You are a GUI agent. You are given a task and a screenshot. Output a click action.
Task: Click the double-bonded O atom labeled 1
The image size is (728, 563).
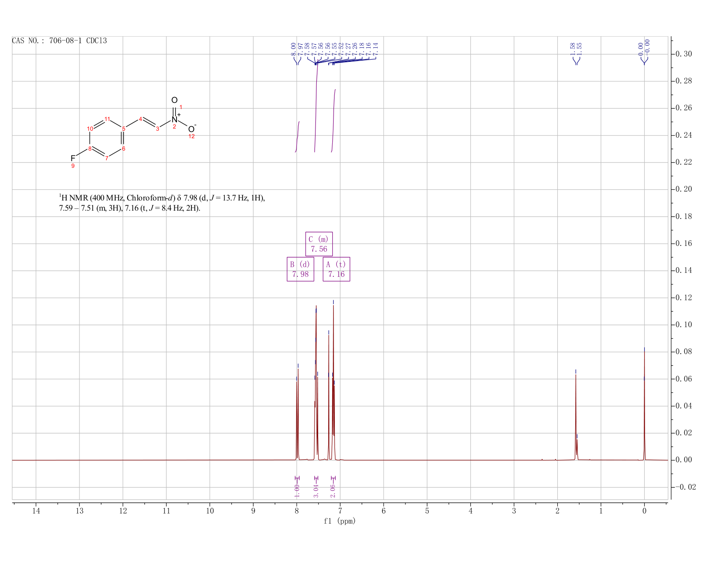pyautogui.click(x=174, y=100)
